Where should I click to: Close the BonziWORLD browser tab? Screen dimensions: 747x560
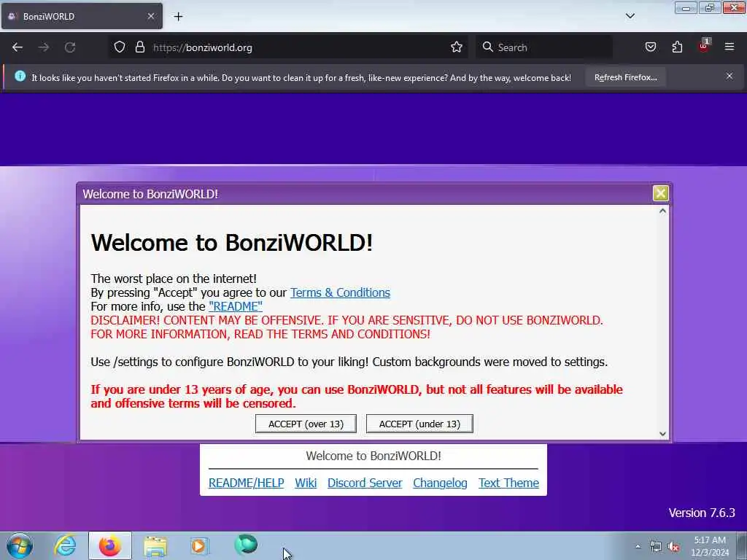tap(150, 16)
